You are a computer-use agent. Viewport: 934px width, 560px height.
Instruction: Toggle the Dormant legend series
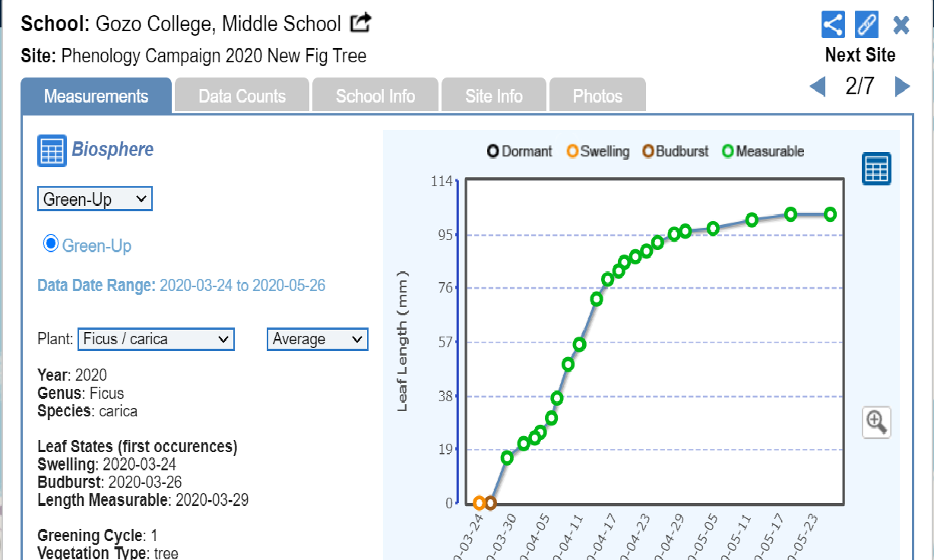point(520,151)
